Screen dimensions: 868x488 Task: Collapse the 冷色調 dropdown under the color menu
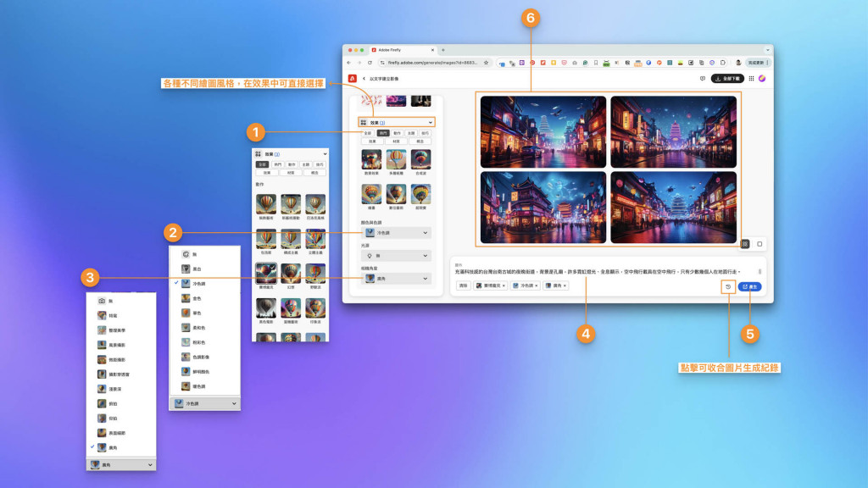(205, 403)
